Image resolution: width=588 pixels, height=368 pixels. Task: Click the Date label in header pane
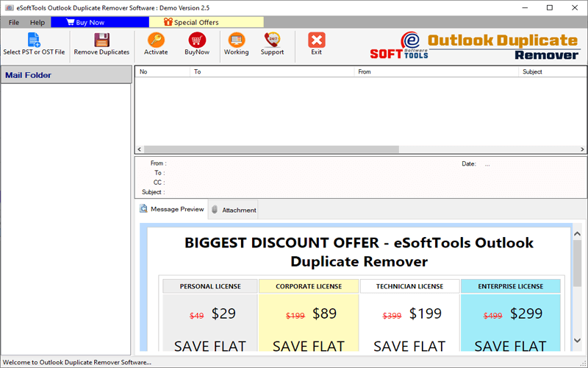tap(469, 163)
